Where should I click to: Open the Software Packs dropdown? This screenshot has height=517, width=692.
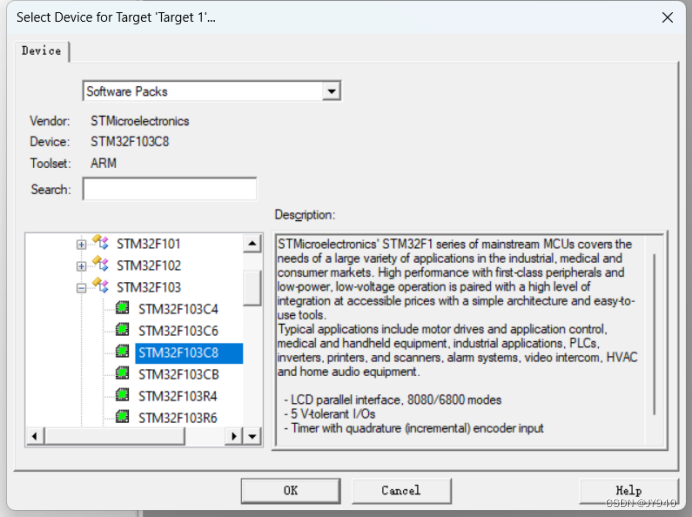pos(331,91)
